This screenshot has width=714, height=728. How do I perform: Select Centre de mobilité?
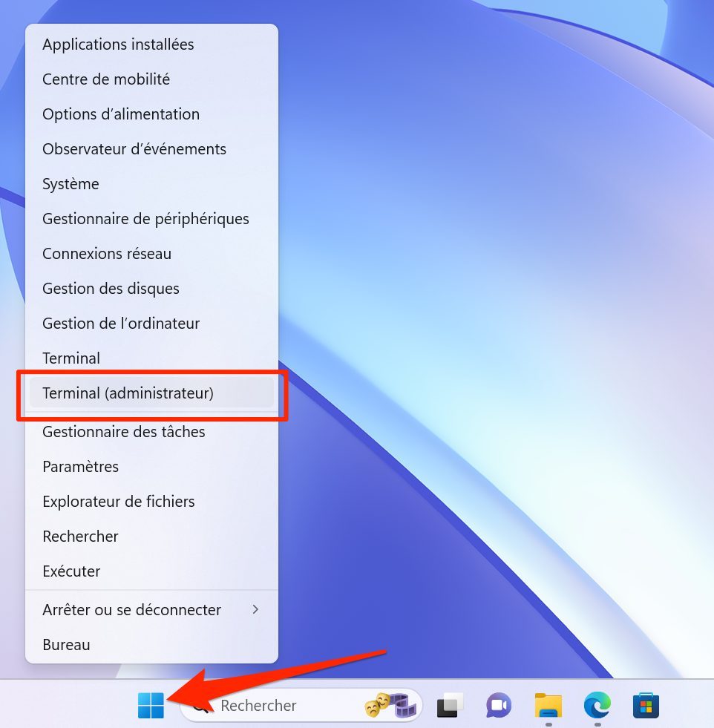151,79
